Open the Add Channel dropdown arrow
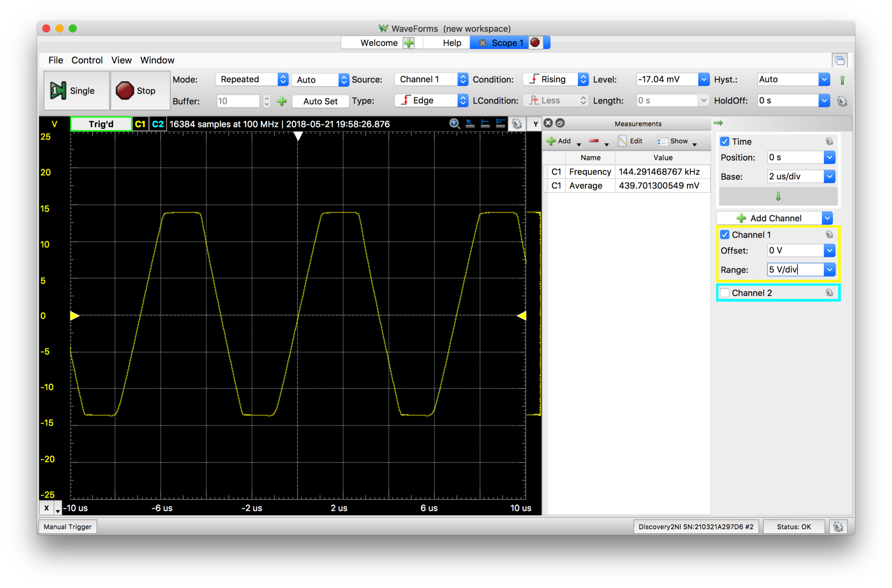892x588 pixels. pyautogui.click(x=827, y=218)
